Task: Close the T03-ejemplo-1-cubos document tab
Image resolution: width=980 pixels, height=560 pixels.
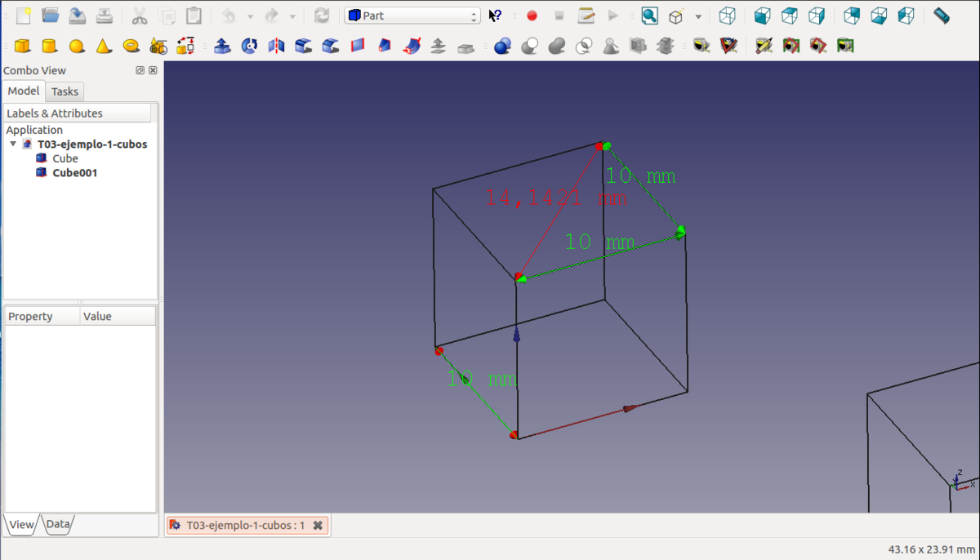Action: coord(318,526)
